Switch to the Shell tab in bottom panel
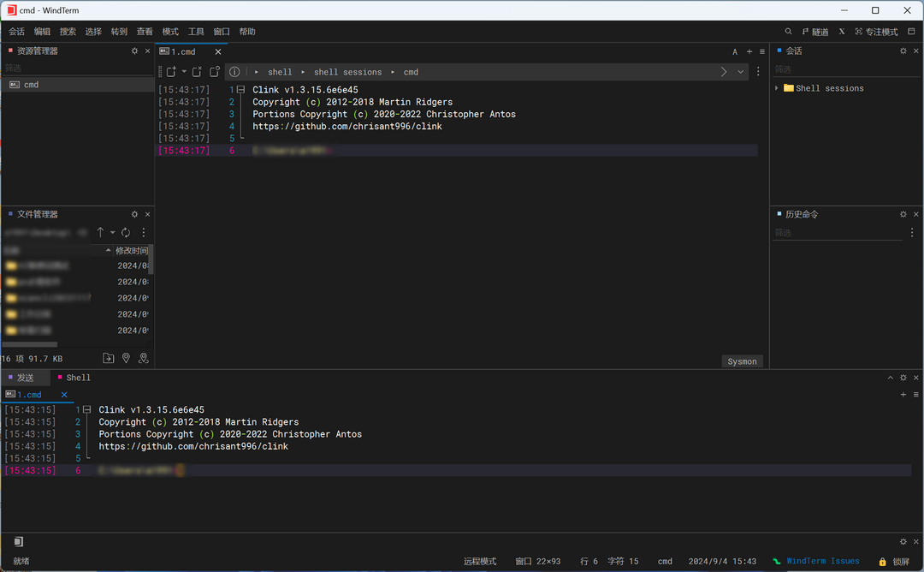Image resolution: width=924 pixels, height=572 pixels. click(x=78, y=378)
